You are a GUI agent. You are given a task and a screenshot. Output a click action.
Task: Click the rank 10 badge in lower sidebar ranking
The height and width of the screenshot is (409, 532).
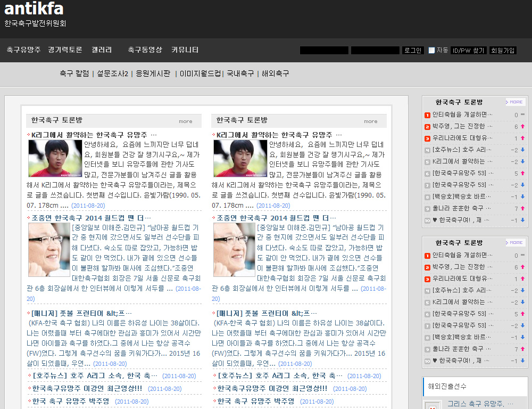coord(427,361)
